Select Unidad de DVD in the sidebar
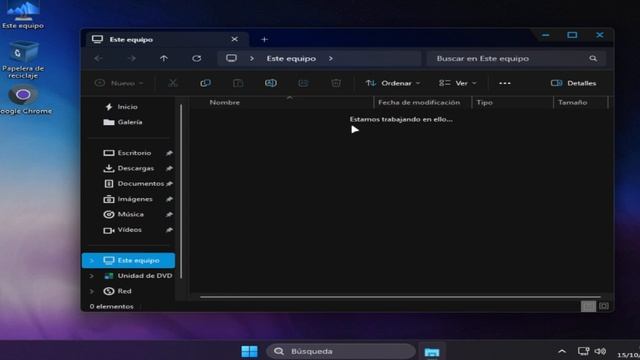Viewport: 640px width, 360px height. pos(138,276)
